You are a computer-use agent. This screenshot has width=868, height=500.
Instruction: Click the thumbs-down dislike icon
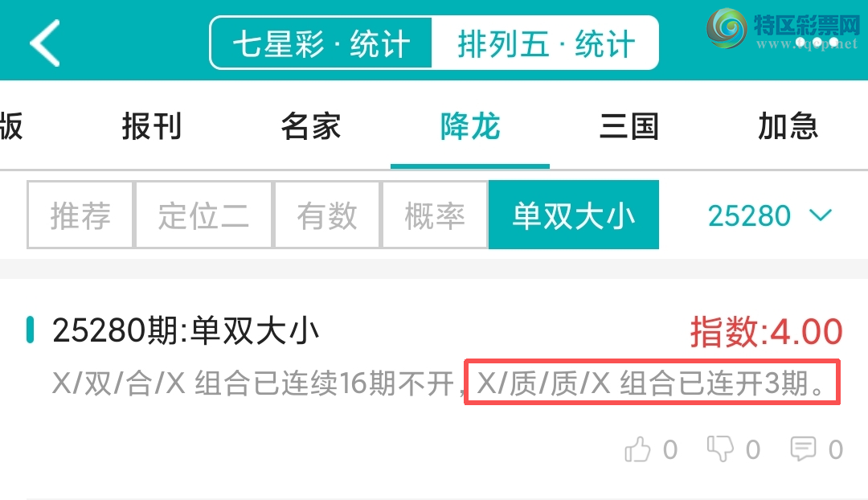pos(719,449)
